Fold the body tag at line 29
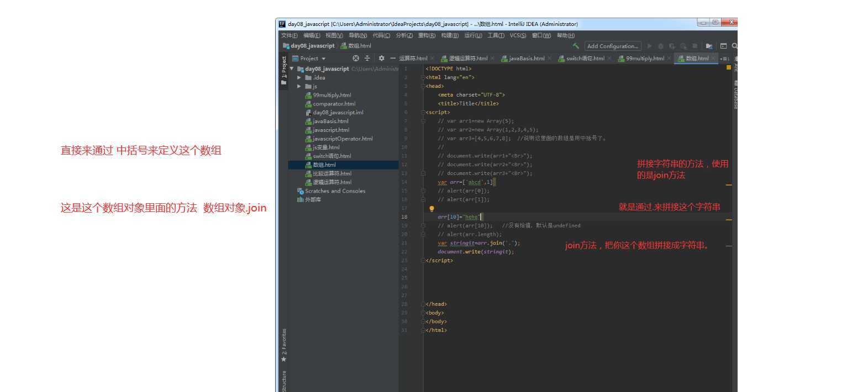 click(x=423, y=312)
